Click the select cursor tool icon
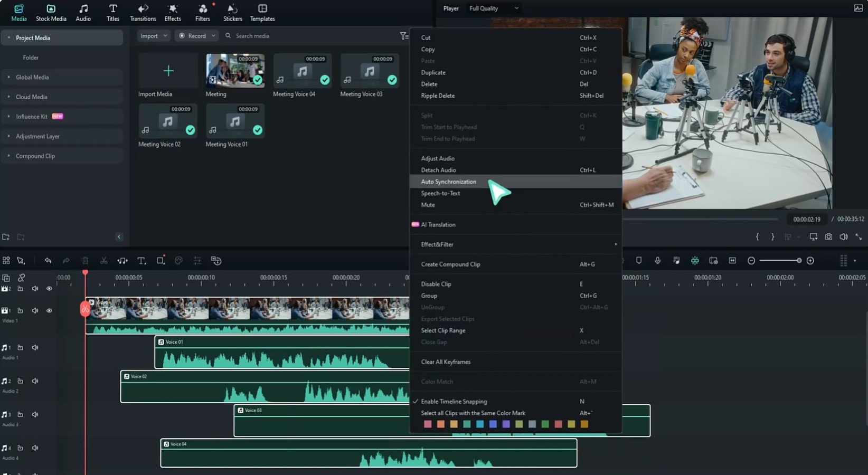This screenshot has width=868, height=475. [21, 260]
